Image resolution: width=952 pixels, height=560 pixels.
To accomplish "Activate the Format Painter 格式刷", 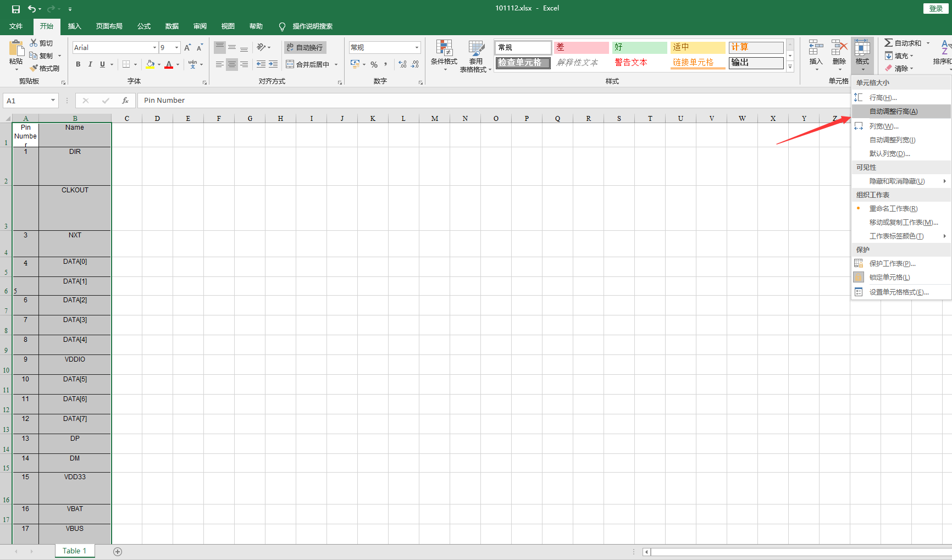I will [x=45, y=68].
